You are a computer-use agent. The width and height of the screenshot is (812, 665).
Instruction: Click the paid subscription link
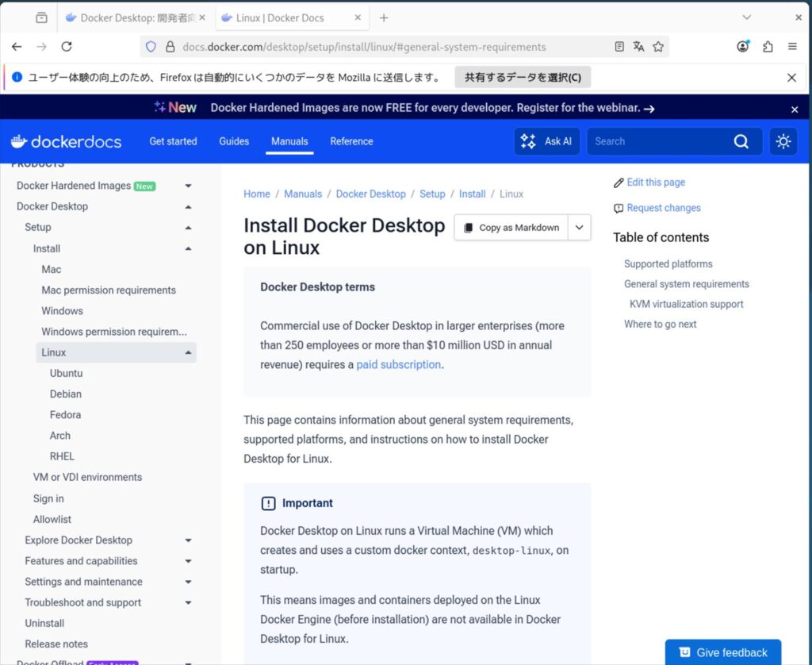click(x=398, y=365)
